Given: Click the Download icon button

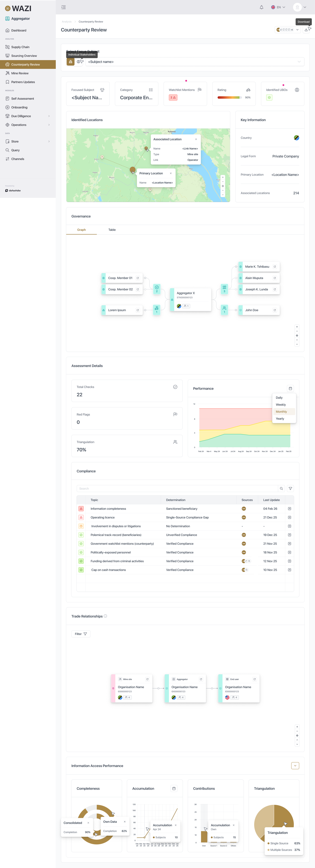Looking at the screenshot, I should [x=306, y=30].
